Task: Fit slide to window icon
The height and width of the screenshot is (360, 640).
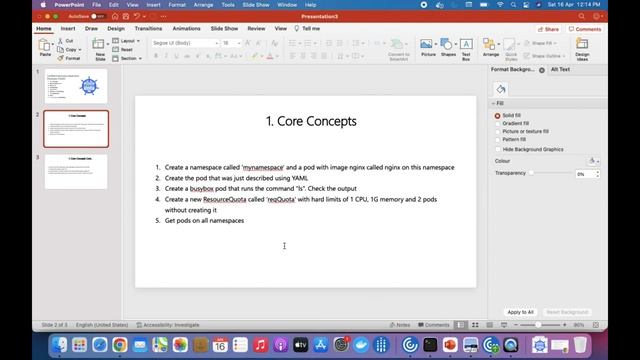Action: point(596,325)
